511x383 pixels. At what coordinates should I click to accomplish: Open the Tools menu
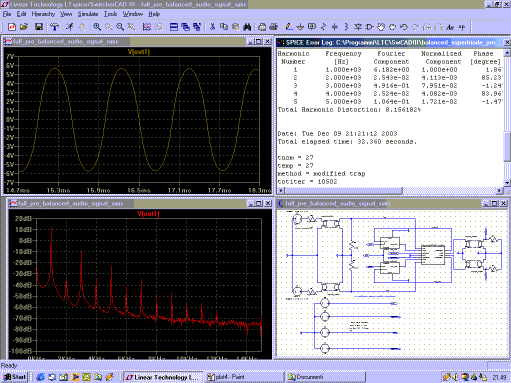[x=110, y=14]
